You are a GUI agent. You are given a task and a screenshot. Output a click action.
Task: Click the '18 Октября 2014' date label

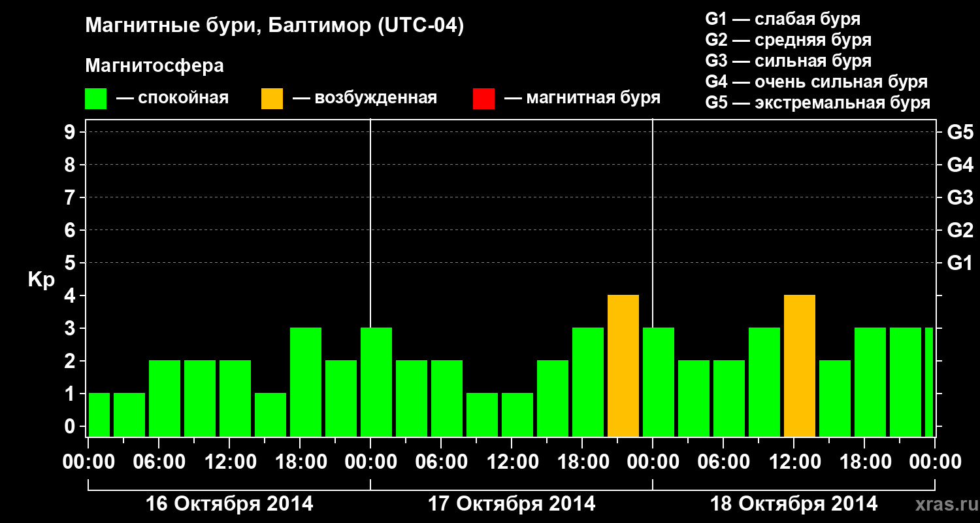pos(794,504)
